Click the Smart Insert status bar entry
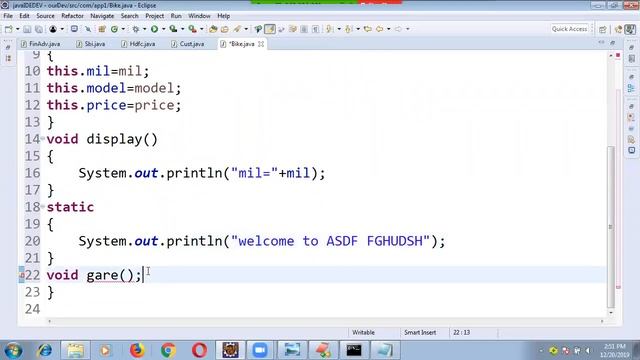 point(420,333)
